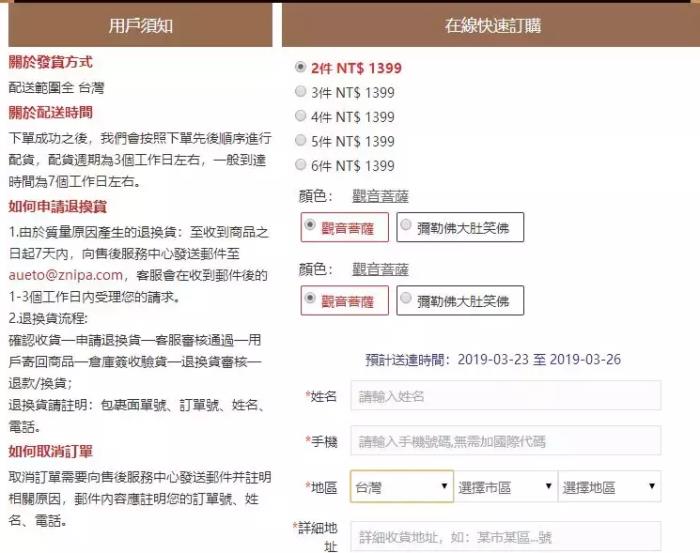
Task: Open the 台灣 region dropdown
Action: coord(402,487)
